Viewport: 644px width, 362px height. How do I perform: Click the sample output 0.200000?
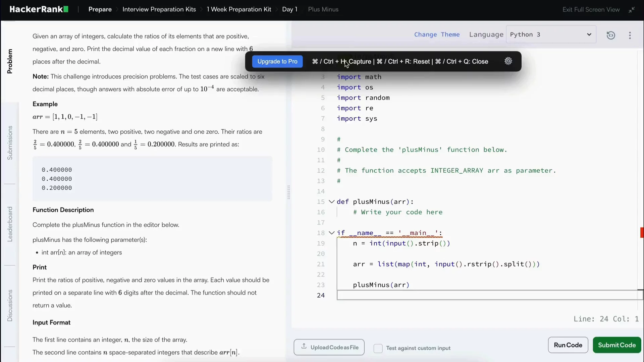coord(57,188)
